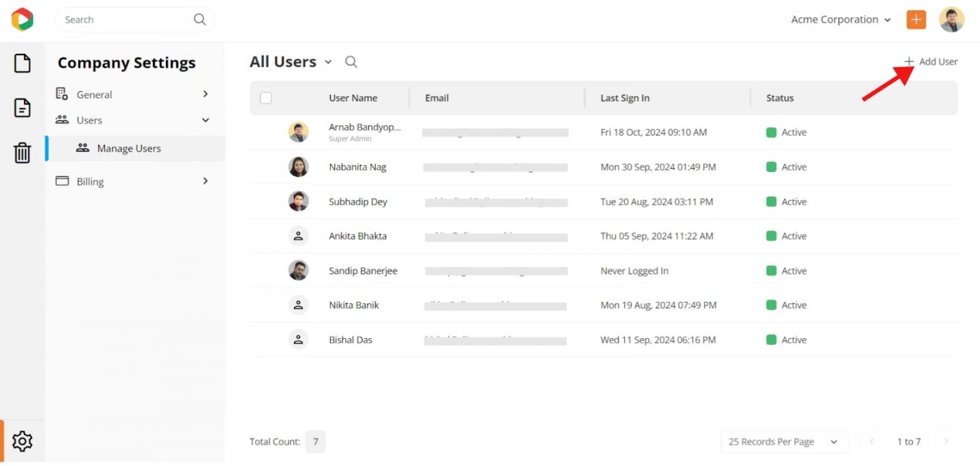Image resolution: width=980 pixels, height=466 pixels.
Task: Click Nabanita Nag's profile photo
Action: pos(298,167)
